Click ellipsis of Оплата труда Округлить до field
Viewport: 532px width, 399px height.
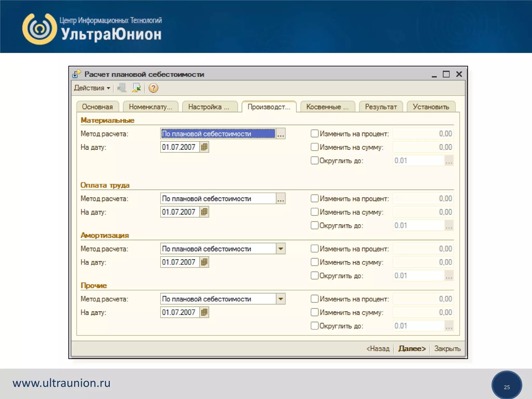(x=449, y=225)
